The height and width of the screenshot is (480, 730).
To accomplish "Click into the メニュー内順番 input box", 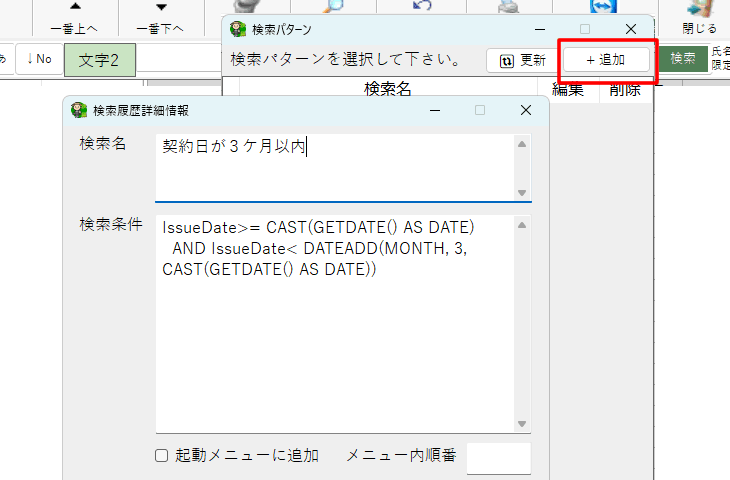I will click(x=498, y=457).
